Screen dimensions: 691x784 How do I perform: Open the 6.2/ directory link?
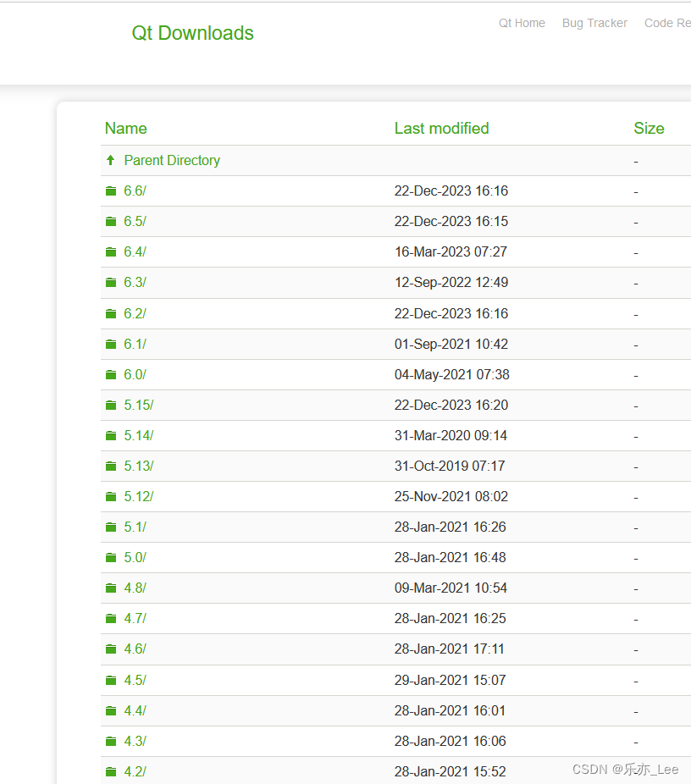pyautogui.click(x=135, y=314)
